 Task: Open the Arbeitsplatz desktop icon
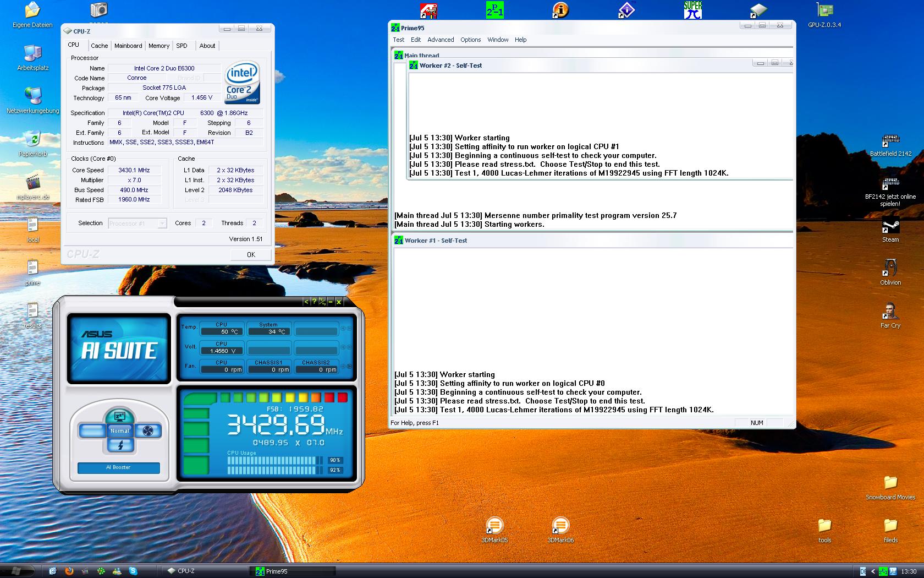[32, 58]
